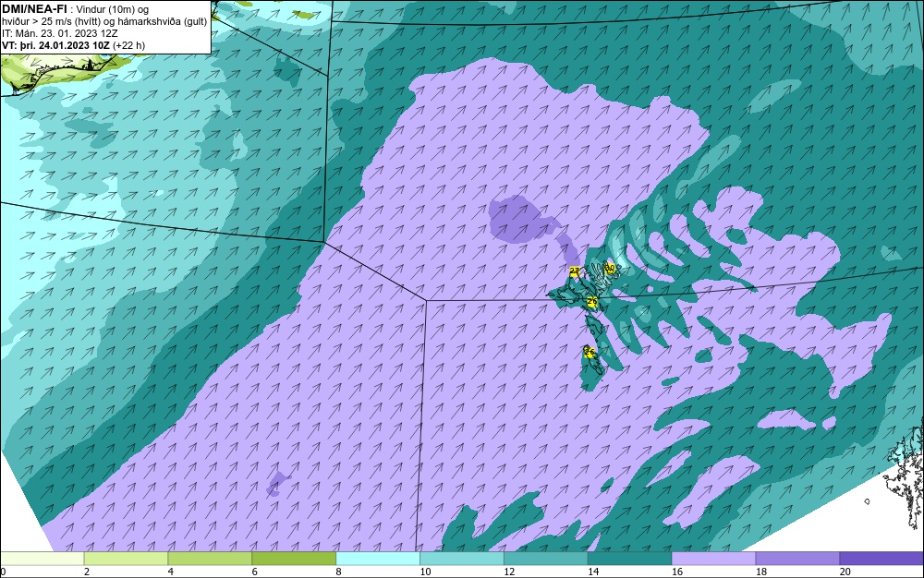Select the lavender 16–18 m/s legend swatch

[x=713, y=559]
